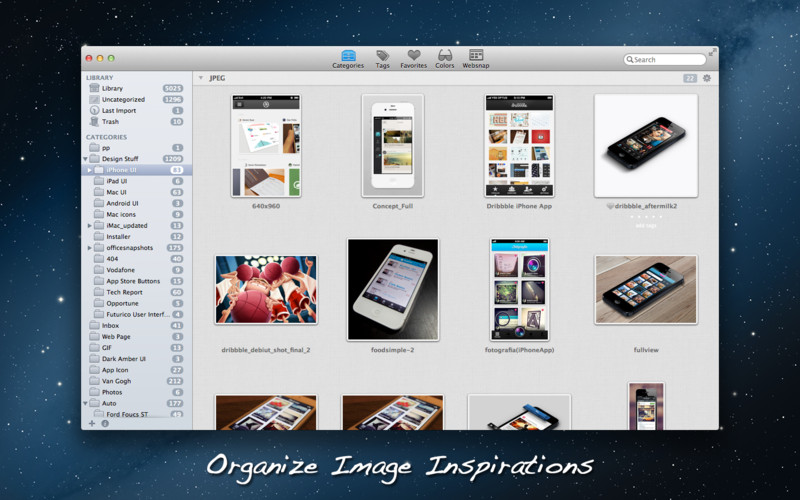
Task: Switch to the Tags view
Action: tap(383, 59)
